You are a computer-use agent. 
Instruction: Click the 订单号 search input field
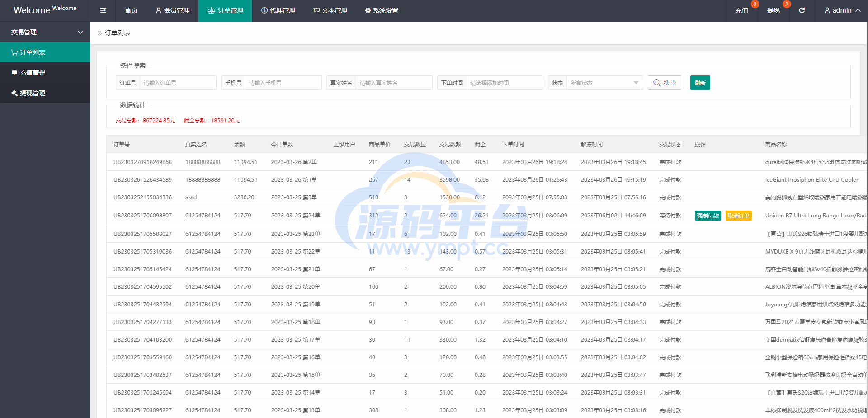pyautogui.click(x=178, y=83)
